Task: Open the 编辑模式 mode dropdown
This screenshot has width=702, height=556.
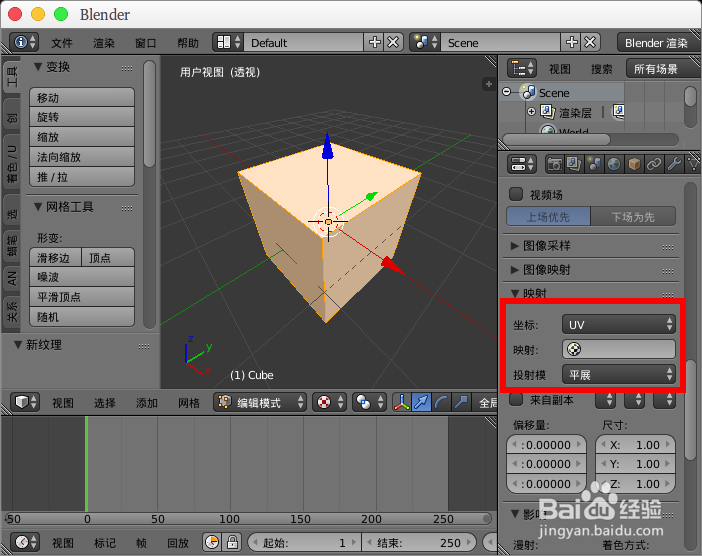Action: (260, 402)
